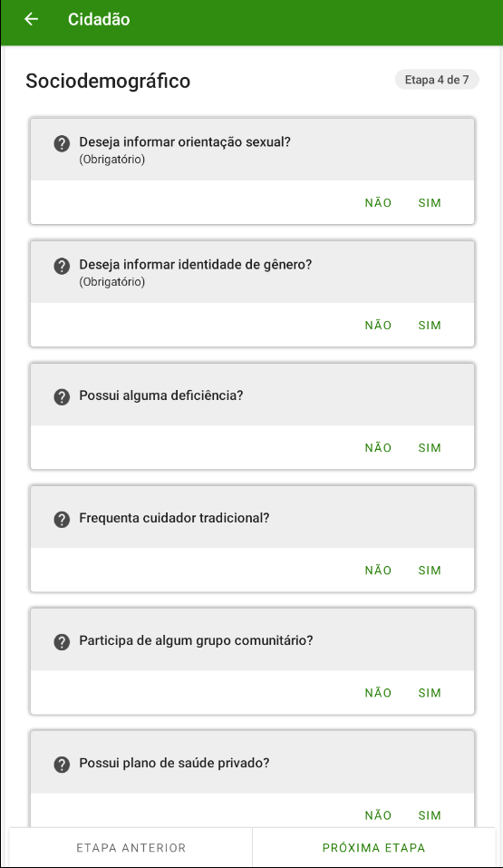Open help icon for Frequenta cuidador tradicional
This screenshot has width=503, height=868.
coord(62,519)
